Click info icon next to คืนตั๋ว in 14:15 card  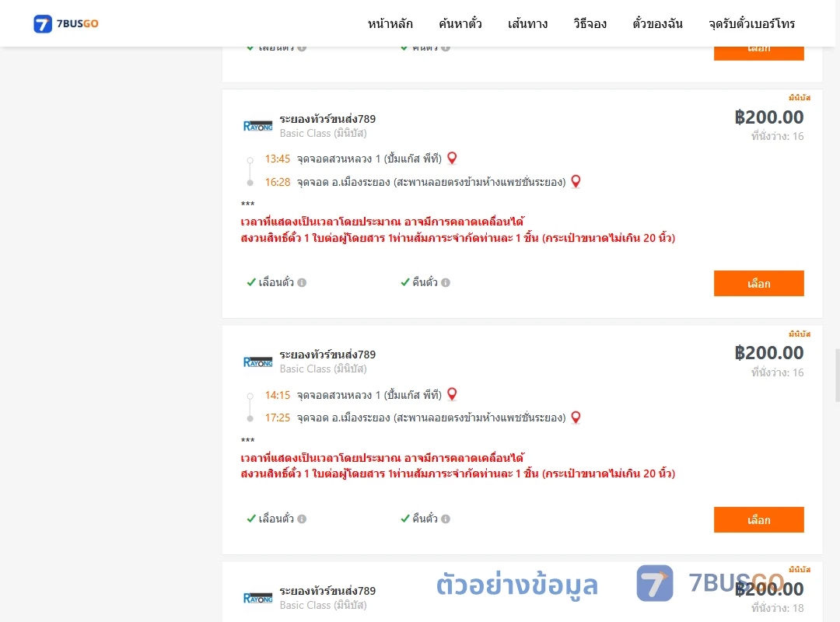pyautogui.click(x=446, y=519)
